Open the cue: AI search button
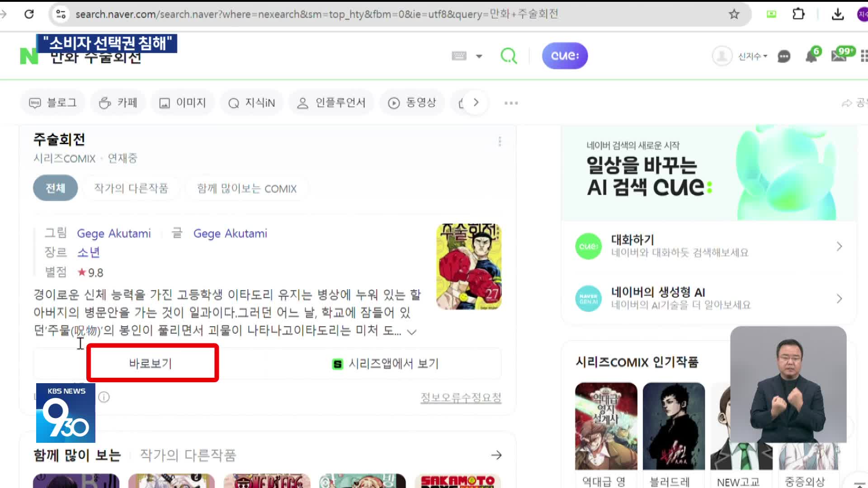The image size is (868, 488). [x=565, y=56]
